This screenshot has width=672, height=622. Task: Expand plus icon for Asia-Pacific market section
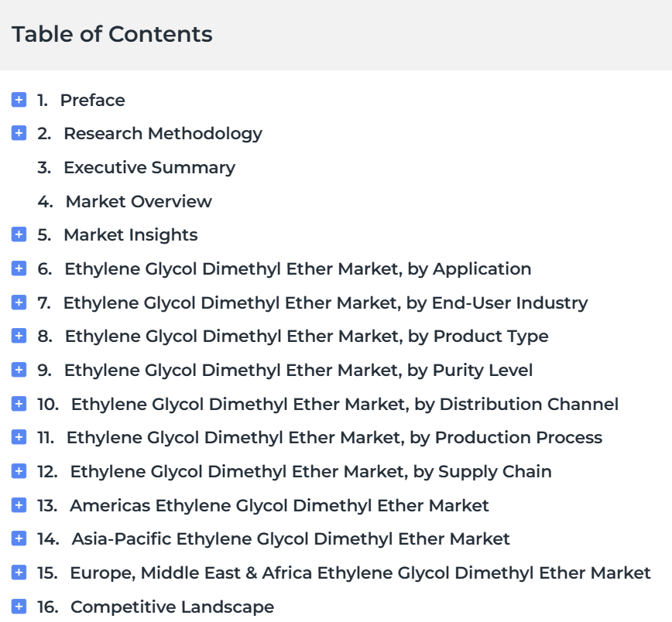[x=19, y=538]
